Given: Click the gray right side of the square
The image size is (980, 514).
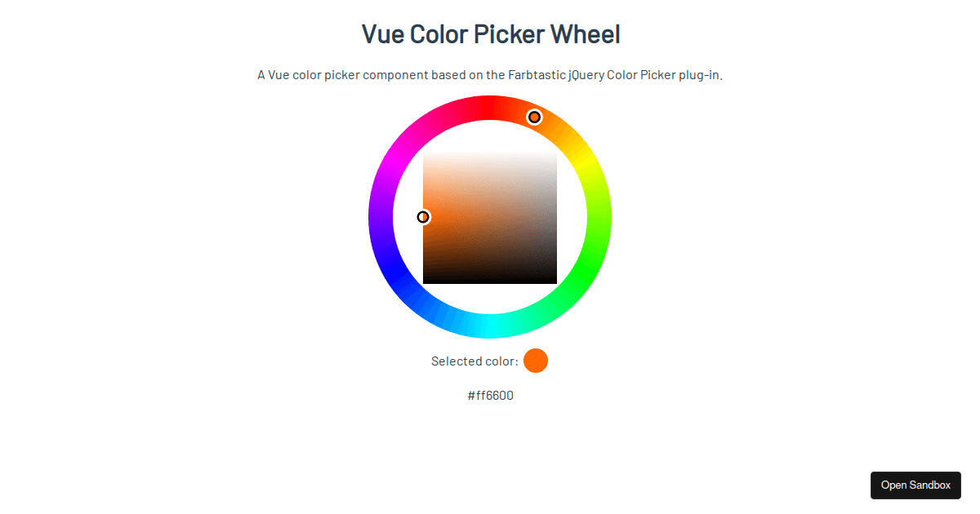Looking at the screenshot, I should [553, 217].
